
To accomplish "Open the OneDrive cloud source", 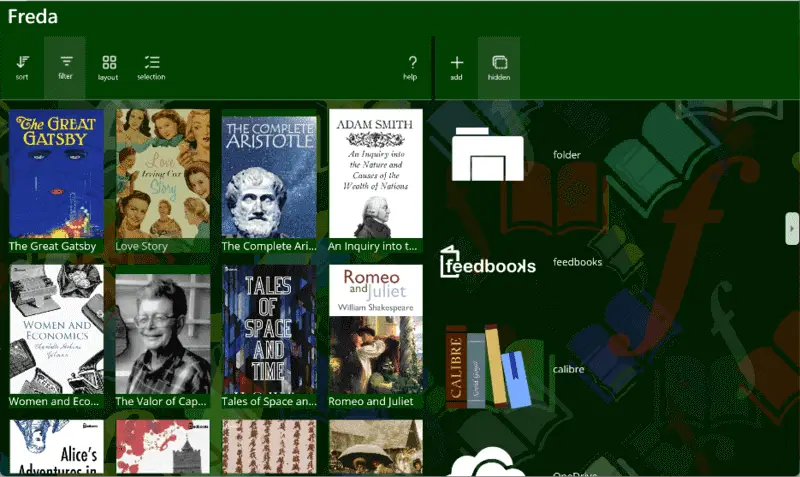I will pyautogui.click(x=488, y=462).
